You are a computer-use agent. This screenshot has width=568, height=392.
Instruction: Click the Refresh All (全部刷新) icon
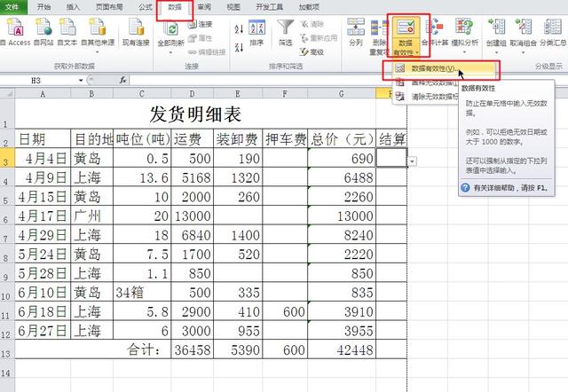(x=170, y=29)
